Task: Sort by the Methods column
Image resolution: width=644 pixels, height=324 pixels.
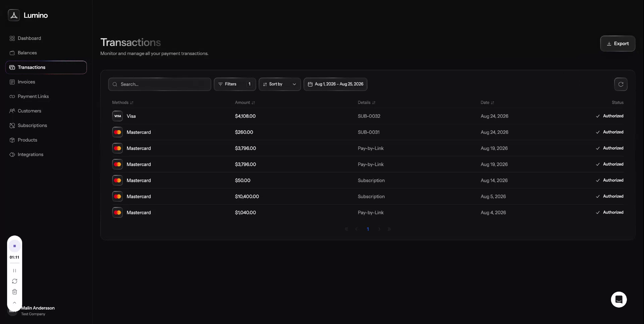Action: point(123,103)
